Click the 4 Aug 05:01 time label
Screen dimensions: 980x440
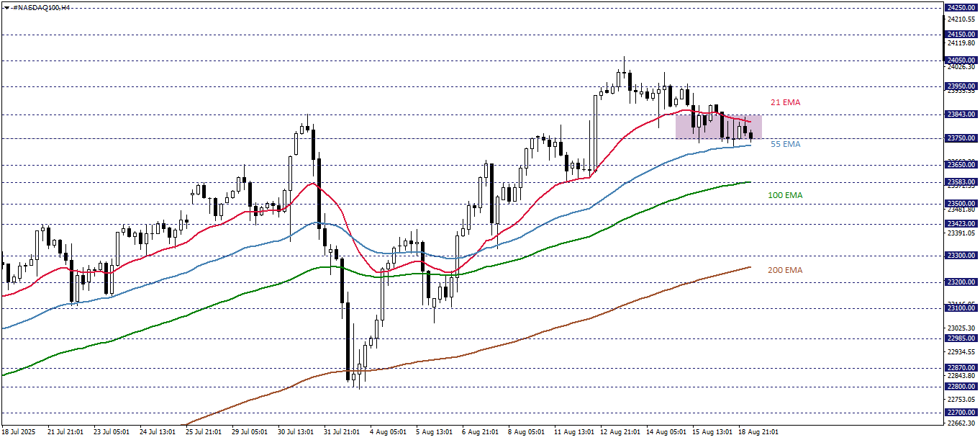389,432
